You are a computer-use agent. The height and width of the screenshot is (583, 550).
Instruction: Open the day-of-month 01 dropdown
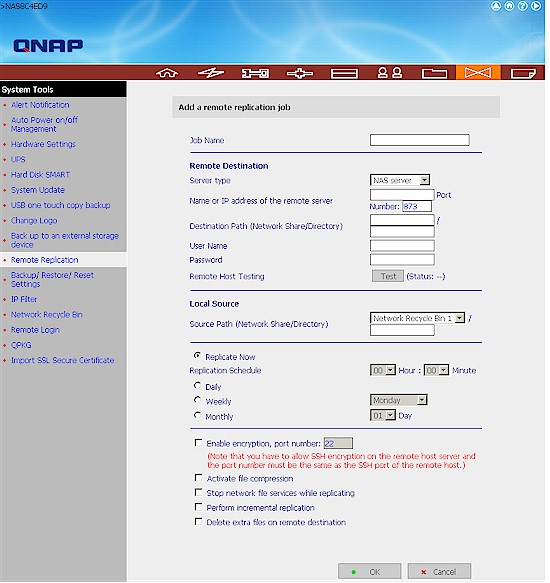click(x=383, y=415)
